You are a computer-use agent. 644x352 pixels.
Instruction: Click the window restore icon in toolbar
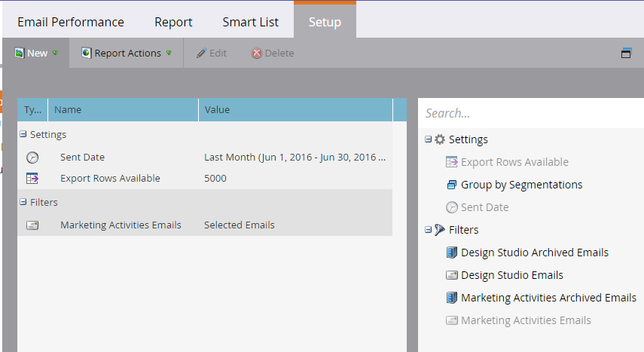click(626, 54)
